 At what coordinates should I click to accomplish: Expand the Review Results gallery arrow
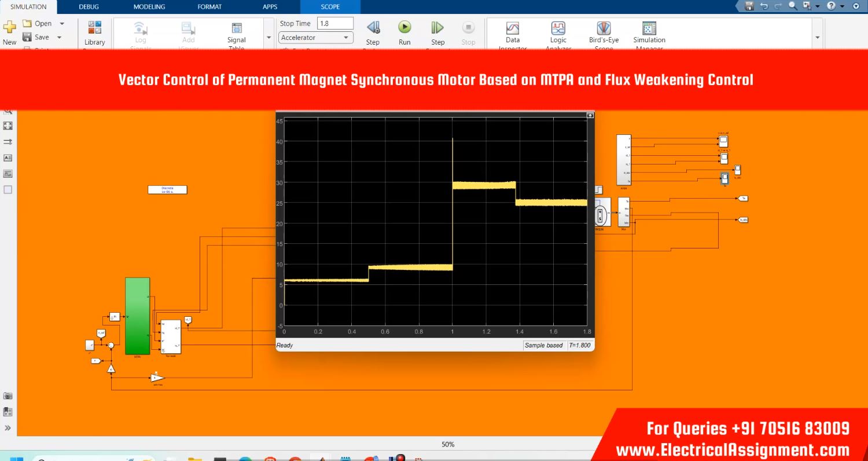tap(817, 38)
